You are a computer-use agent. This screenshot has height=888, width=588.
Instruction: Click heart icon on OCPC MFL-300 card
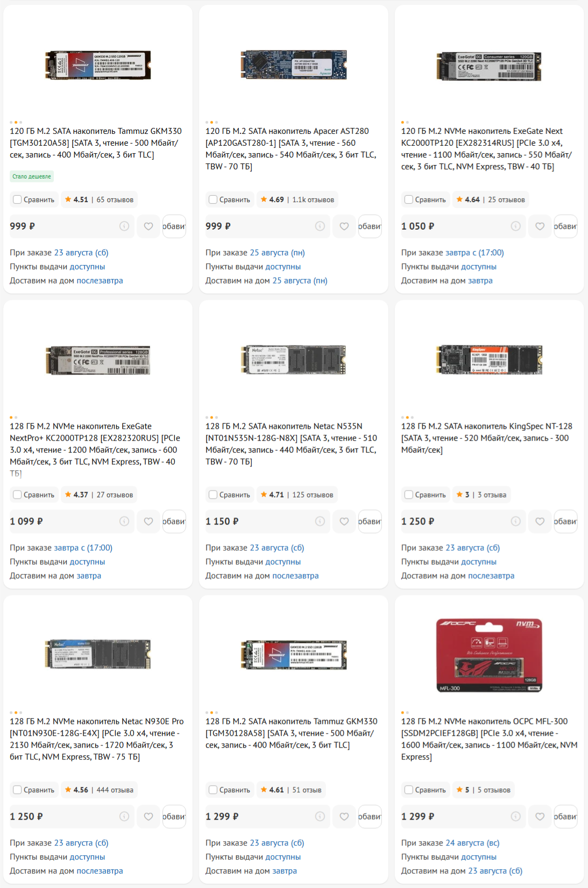coord(540,816)
